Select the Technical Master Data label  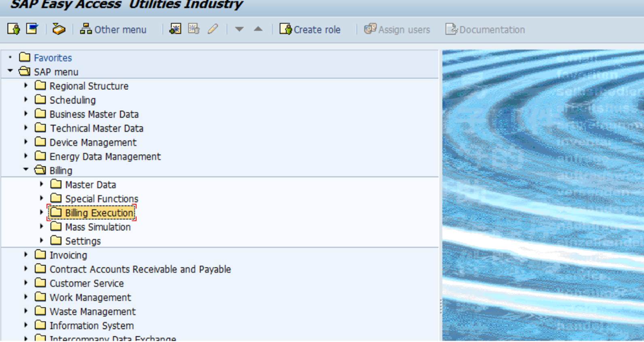pos(97,129)
